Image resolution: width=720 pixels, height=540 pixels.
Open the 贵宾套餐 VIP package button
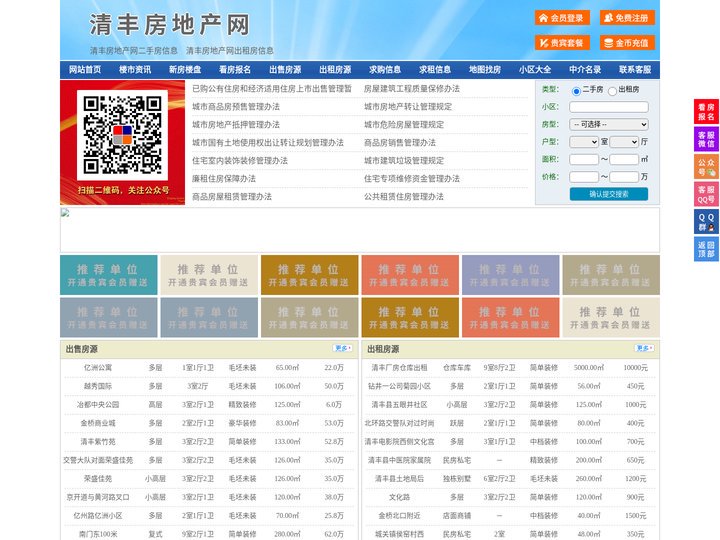(562, 43)
